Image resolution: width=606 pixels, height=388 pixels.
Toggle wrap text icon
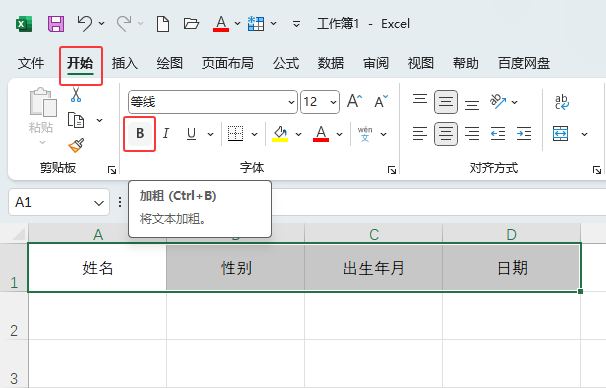point(562,102)
